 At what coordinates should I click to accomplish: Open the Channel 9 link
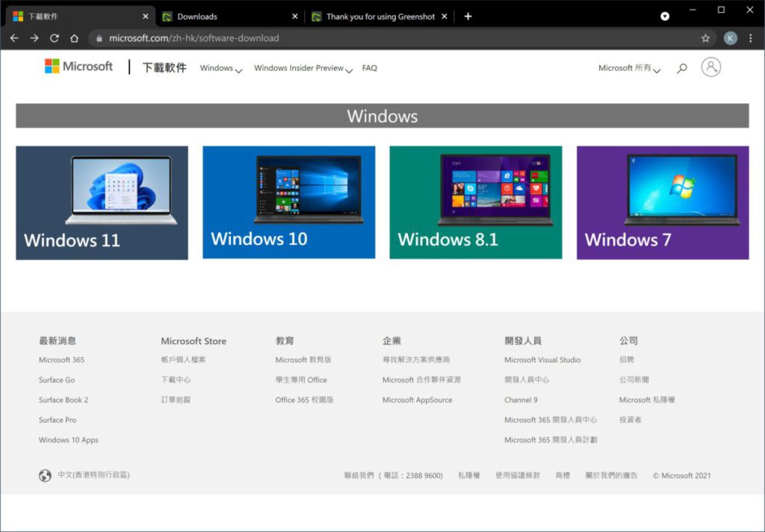[x=521, y=400]
